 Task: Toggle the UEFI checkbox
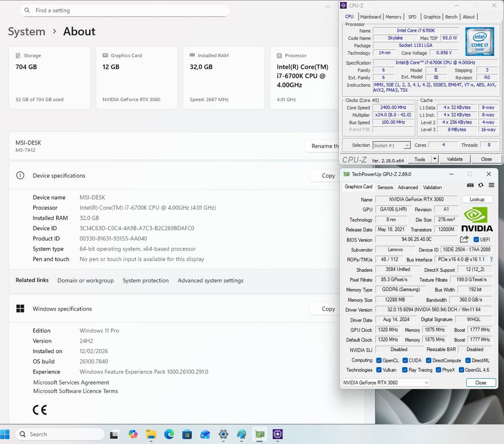[x=476, y=240]
